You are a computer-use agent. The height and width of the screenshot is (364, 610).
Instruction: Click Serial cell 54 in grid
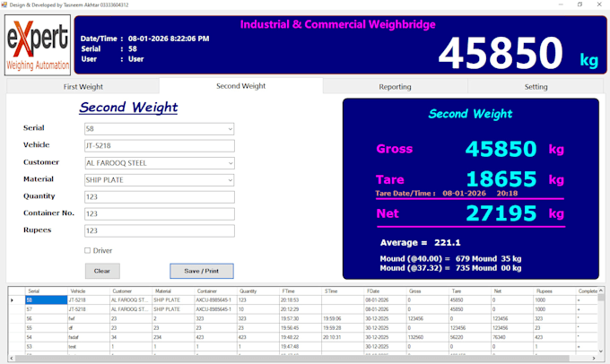click(47, 338)
